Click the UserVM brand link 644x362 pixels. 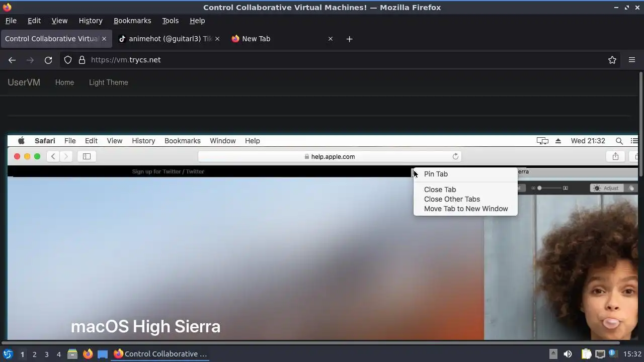[24, 82]
